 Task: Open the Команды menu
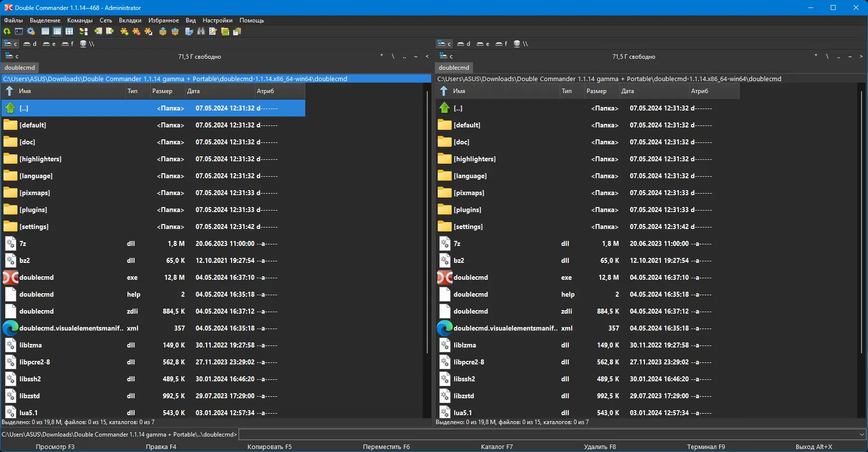click(x=80, y=20)
